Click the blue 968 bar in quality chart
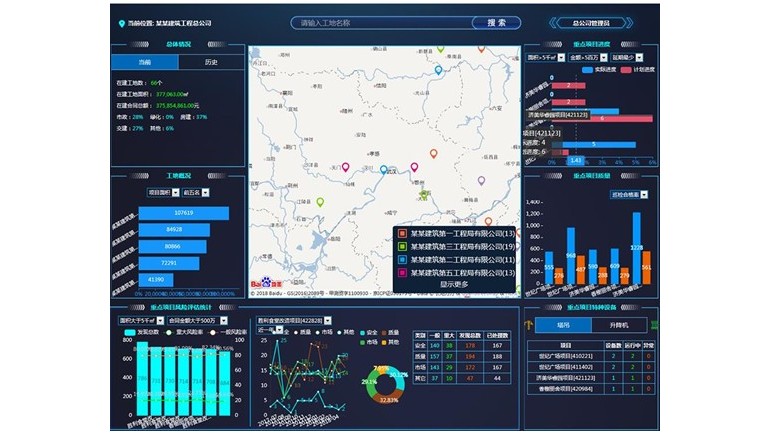770x433 pixels. [x=571, y=256]
